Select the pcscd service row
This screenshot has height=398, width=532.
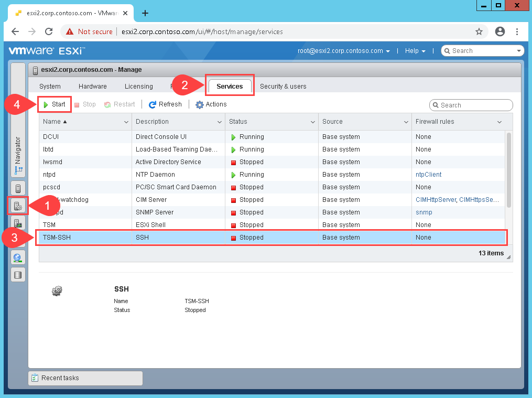[x=272, y=187]
